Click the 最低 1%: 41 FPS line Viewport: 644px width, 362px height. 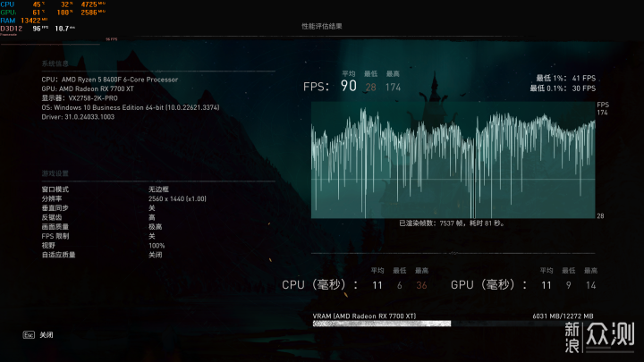click(566, 78)
